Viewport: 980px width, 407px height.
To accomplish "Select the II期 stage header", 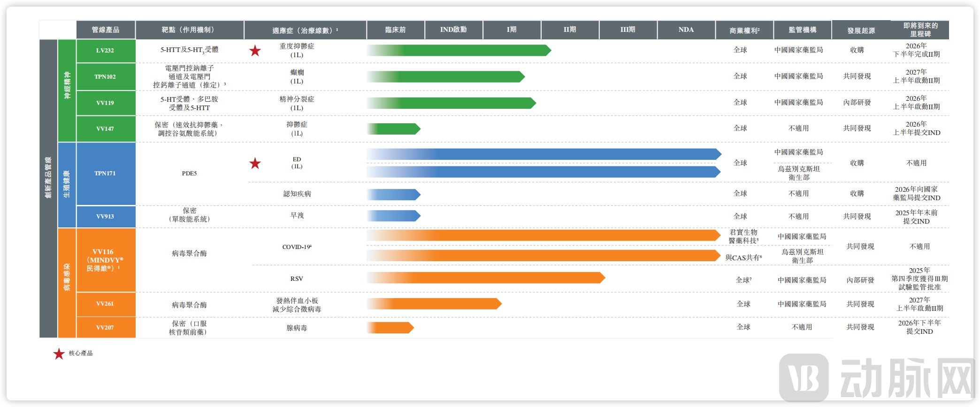I will point(570,30).
